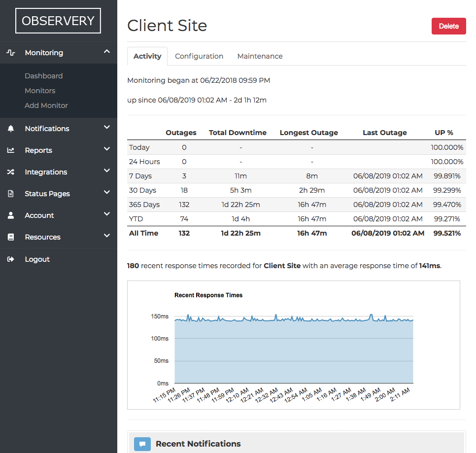This screenshot has height=453, width=476.
Task: Open the Account menu label
Action: (39, 215)
